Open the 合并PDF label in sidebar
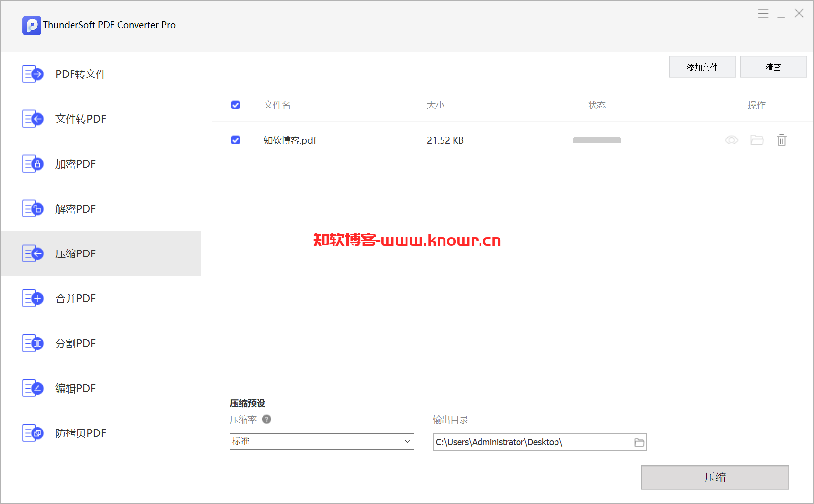 (75, 298)
